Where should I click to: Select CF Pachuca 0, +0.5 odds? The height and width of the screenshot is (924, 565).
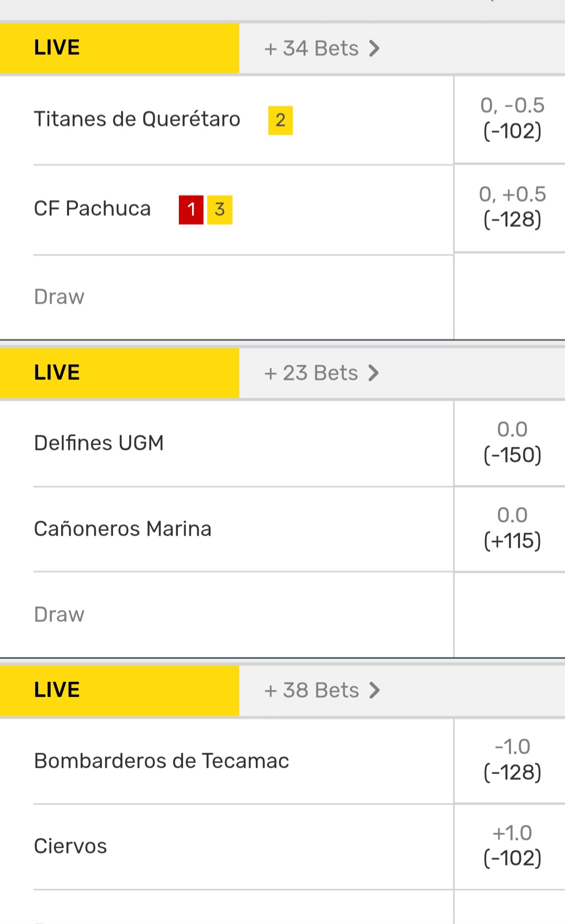click(512, 208)
